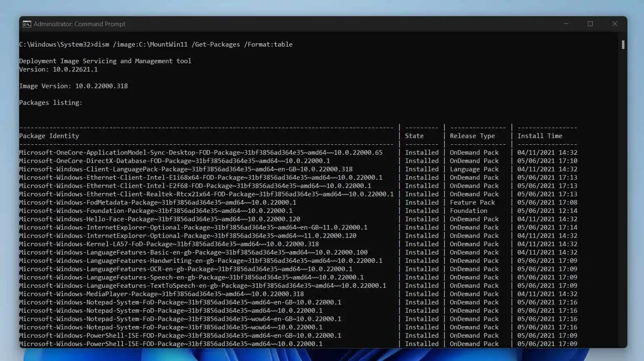Click the PowerShell-ISE-FOD amd64 en-GB row
This screenshot has height=361, width=644.
coord(298,336)
